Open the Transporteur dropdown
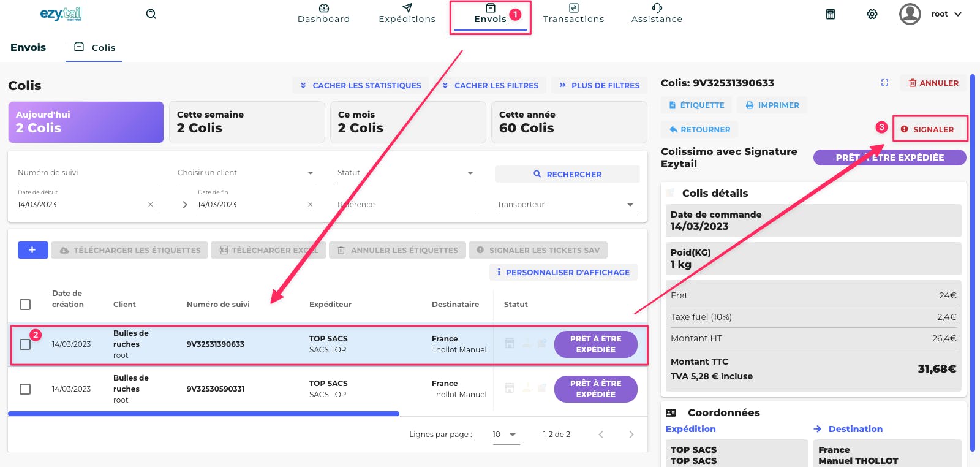Viewport: 980px width, 467px height. click(567, 205)
